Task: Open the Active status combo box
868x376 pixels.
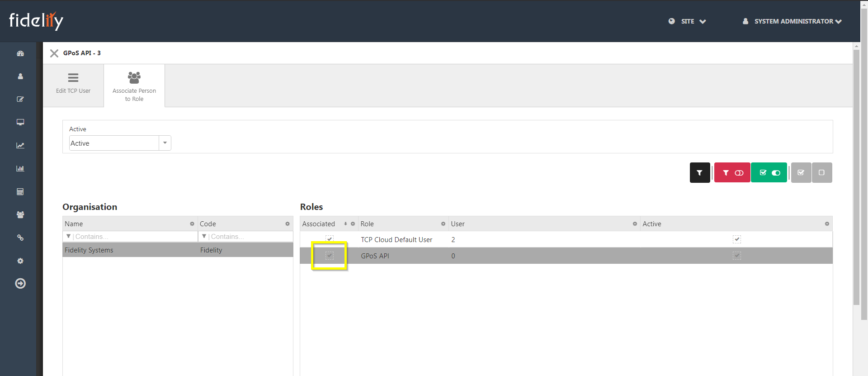Action: [x=120, y=143]
